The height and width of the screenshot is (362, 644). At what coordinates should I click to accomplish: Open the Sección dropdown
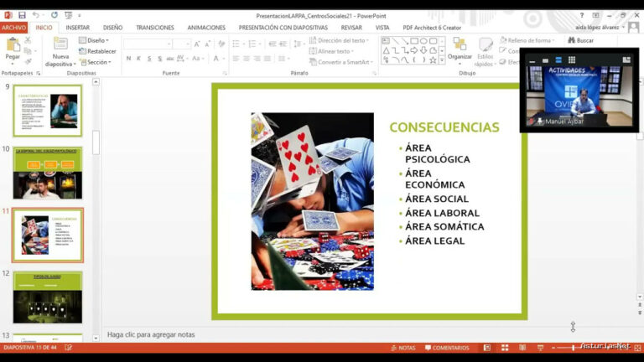click(96, 62)
